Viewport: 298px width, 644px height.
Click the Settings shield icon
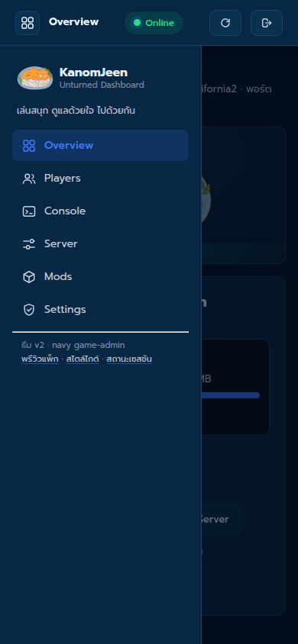tap(29, 310)
